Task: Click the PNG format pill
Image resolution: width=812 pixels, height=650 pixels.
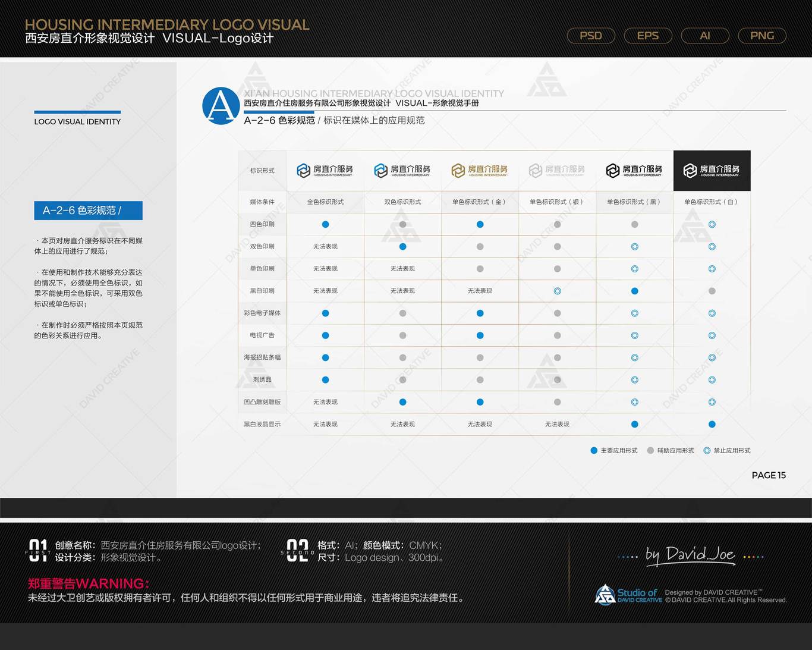Action: pyautogui.click(x=762, y=36)
